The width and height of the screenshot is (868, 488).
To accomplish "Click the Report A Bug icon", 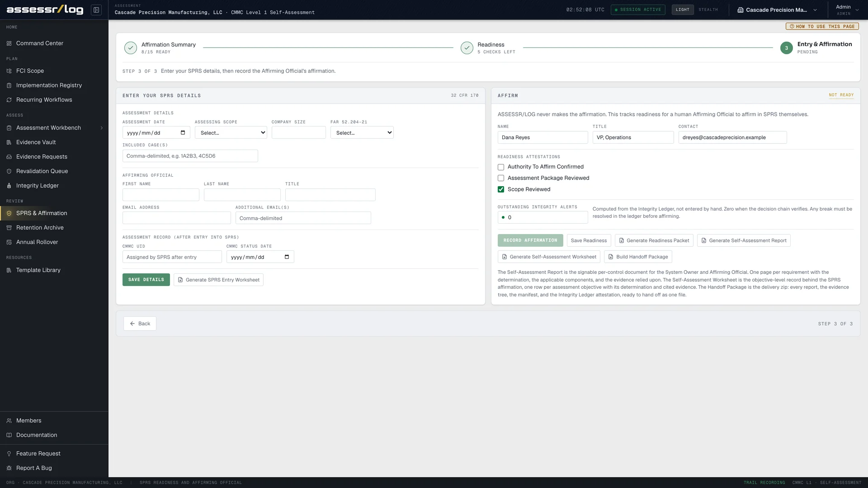I will 9,468.
